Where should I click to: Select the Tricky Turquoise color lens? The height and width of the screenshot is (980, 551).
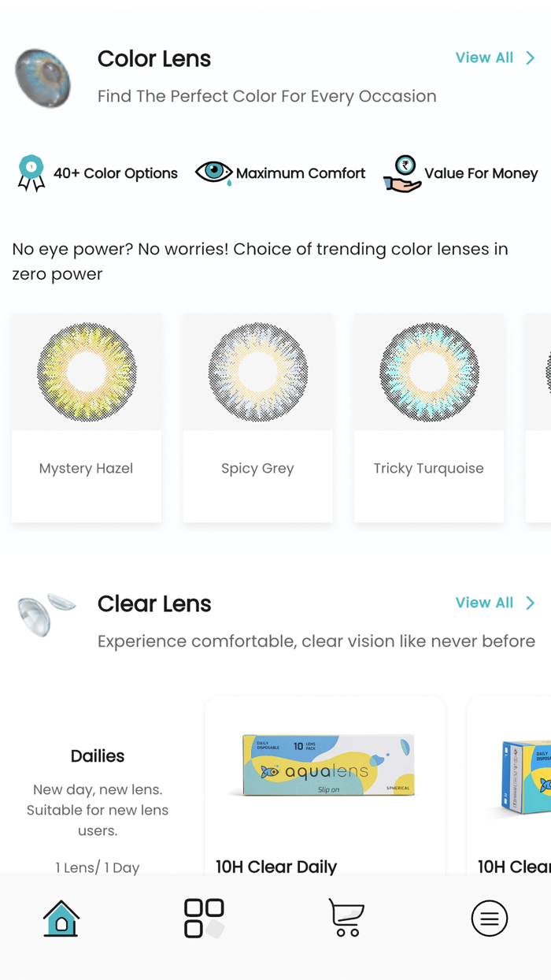click(429, 418)
